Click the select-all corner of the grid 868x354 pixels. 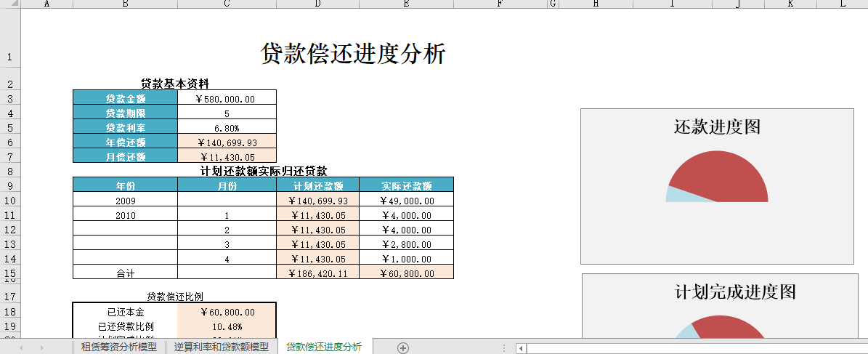tap(10, 4)
